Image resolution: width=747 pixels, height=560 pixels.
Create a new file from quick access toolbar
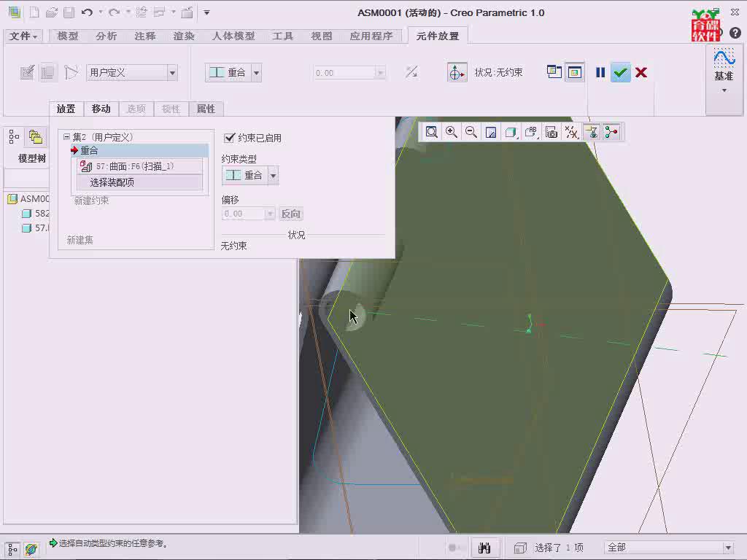point(34,12)
